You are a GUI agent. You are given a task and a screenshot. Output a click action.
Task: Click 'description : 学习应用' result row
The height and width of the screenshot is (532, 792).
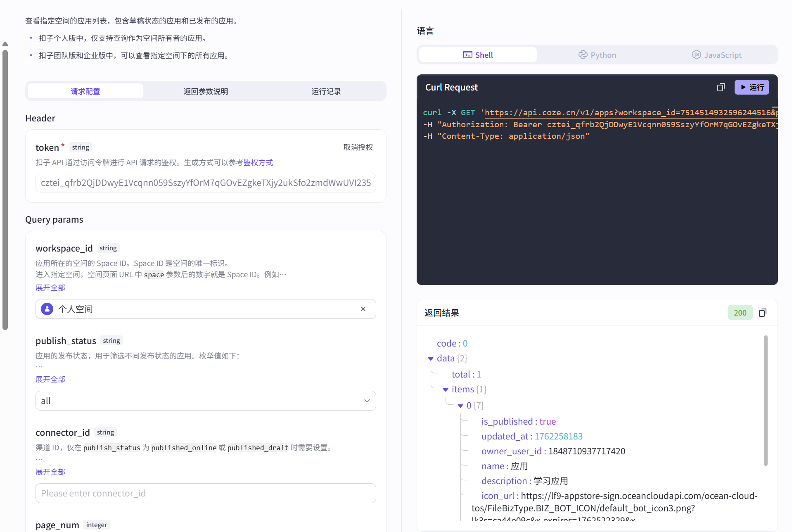[525, 481]
